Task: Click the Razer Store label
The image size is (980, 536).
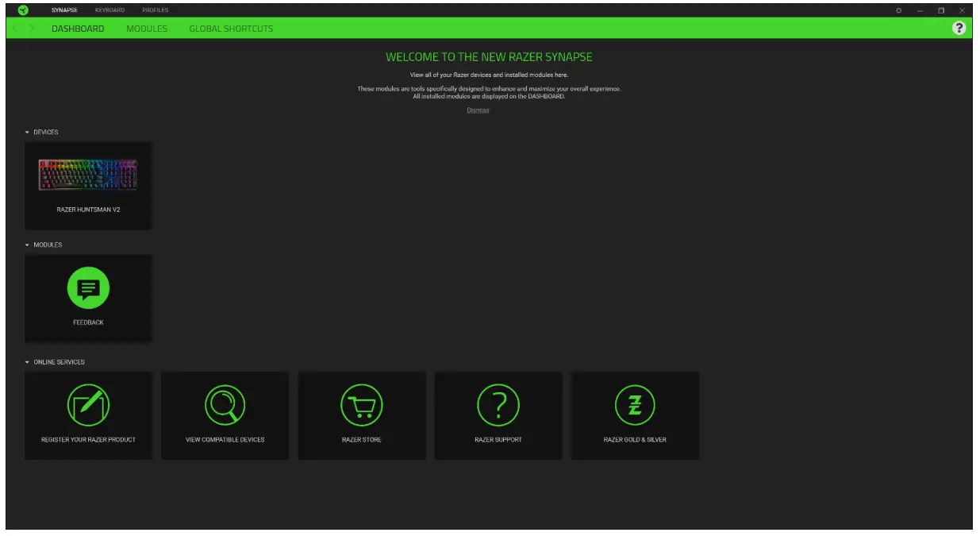Action: [361, 439]
